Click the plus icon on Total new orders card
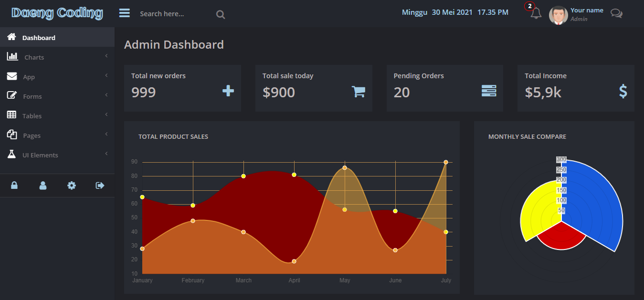This screenshot has width=644, height=300. pos(228,91)
